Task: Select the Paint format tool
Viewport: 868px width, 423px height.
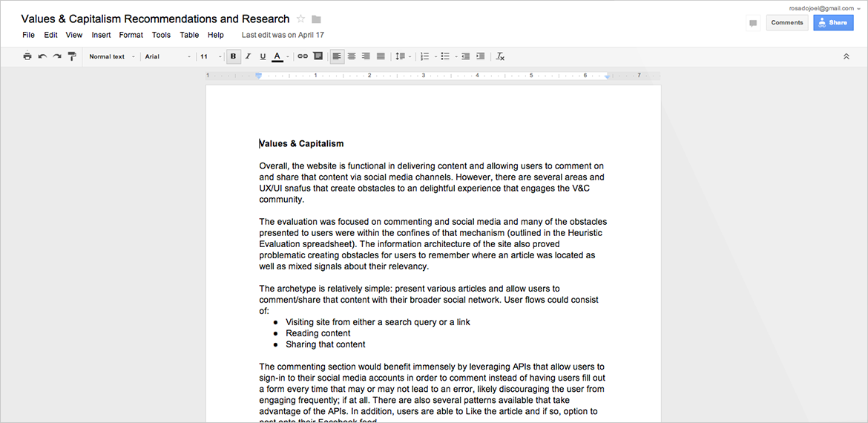Action: pyautogui.click(x=72, y=56)
